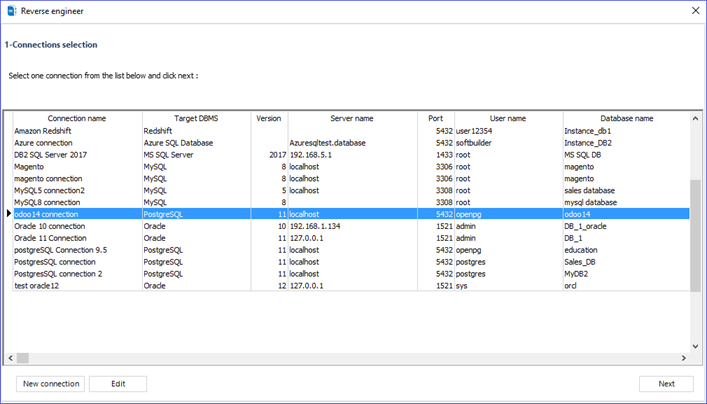
Task: Click the orcl database name cell
Action: [626, 286]
